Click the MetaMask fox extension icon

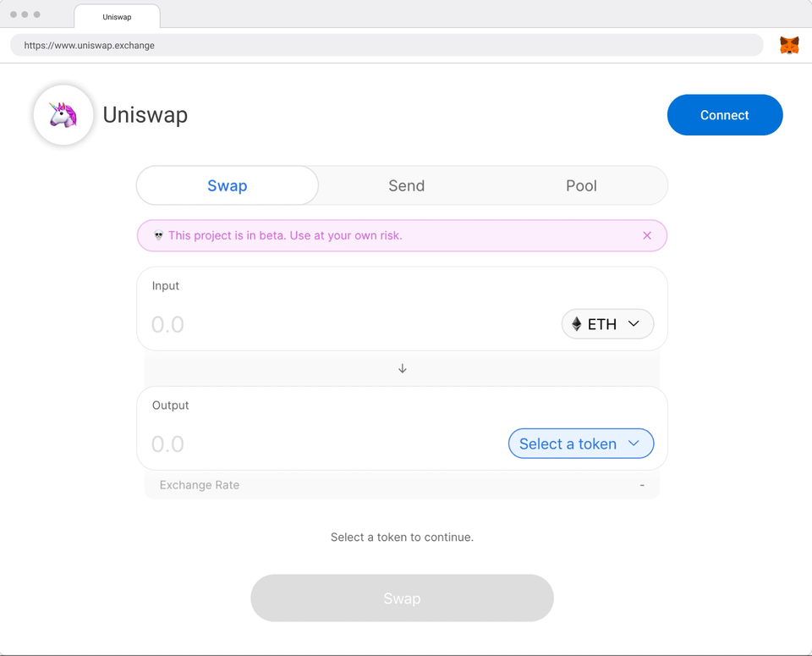pyautogui.click(x=789, y=46)
